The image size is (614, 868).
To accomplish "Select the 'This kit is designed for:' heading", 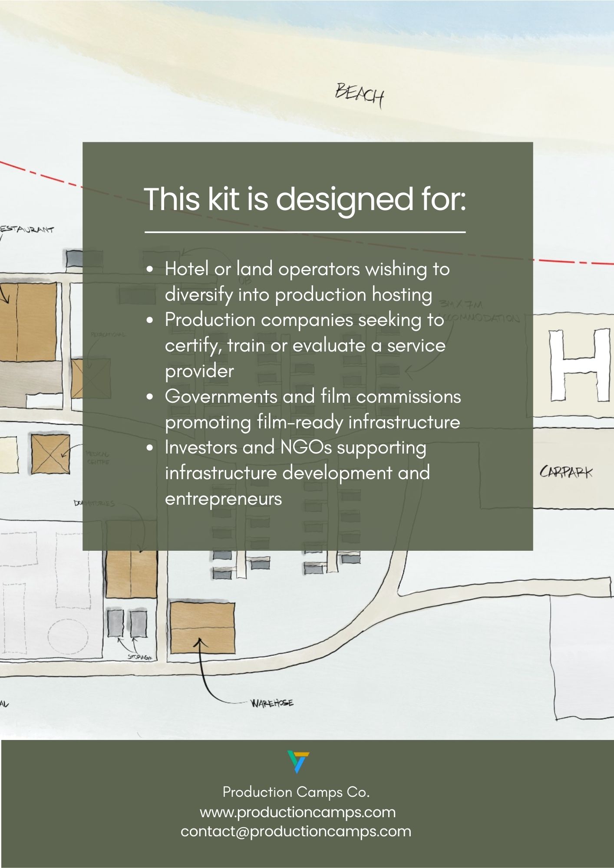I will [305, 199].
